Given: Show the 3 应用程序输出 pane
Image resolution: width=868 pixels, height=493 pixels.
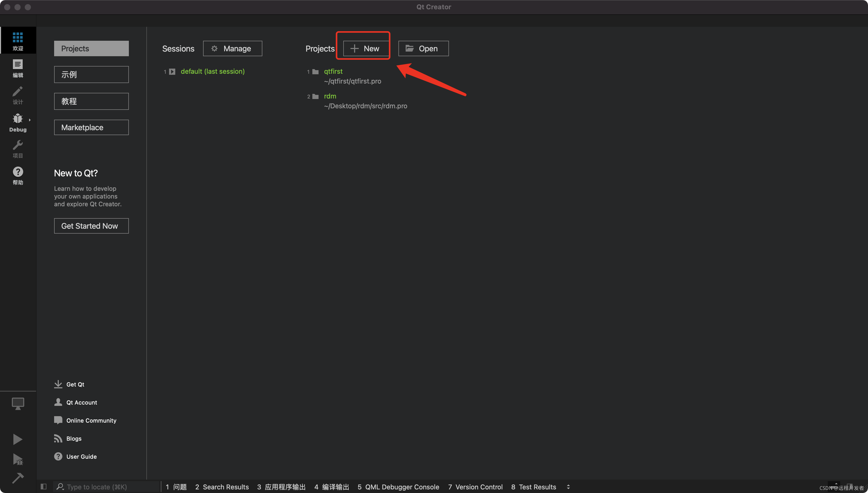Looking at the screenshot, I should pos(281,487).
